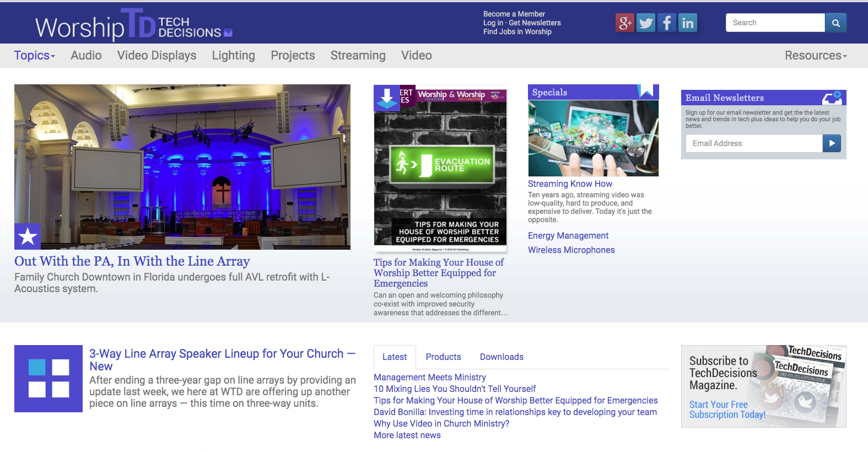
Task: Click the search magnifier button
Action: (x=835, y=23)
